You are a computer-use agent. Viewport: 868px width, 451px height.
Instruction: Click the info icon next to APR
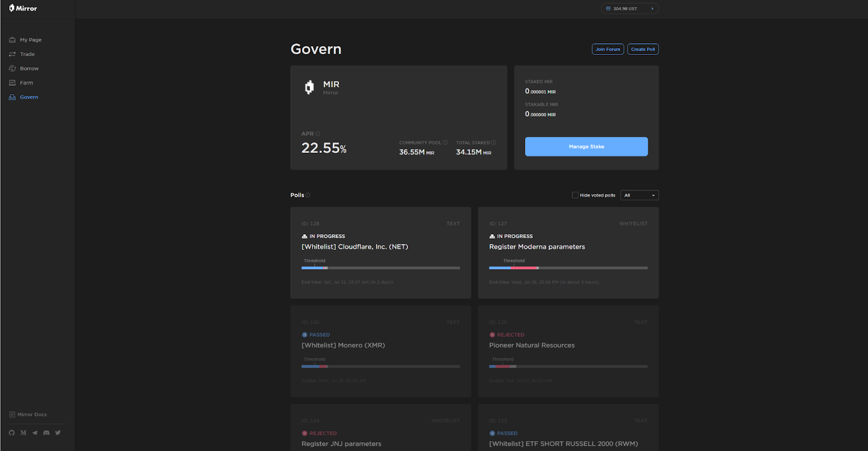click(x=318, y=134)
